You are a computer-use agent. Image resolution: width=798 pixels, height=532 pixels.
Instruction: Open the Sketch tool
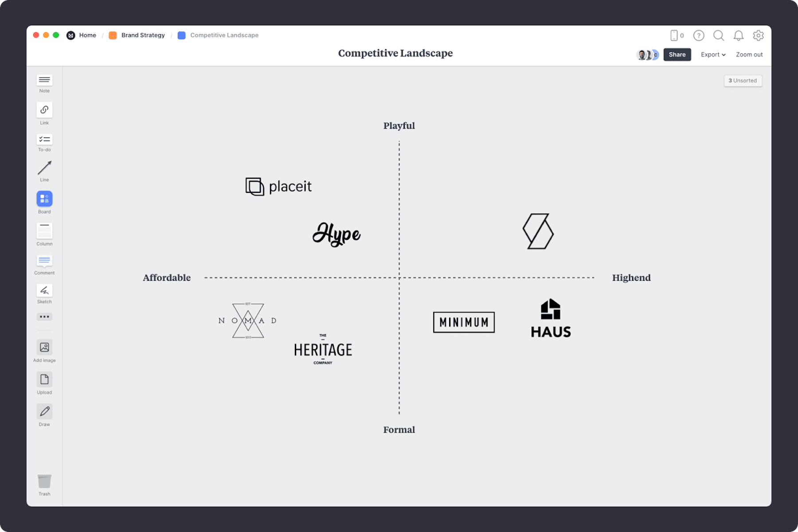(44, 291)
